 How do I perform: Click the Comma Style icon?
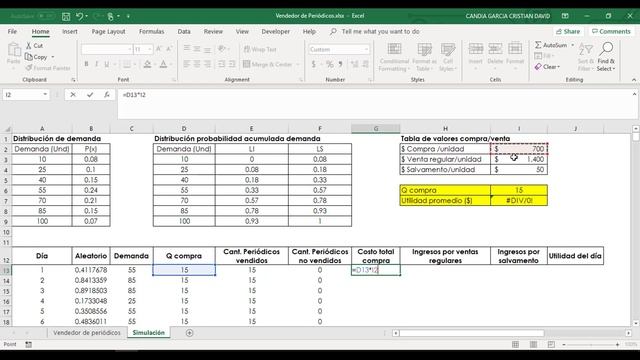click(340, 64)
